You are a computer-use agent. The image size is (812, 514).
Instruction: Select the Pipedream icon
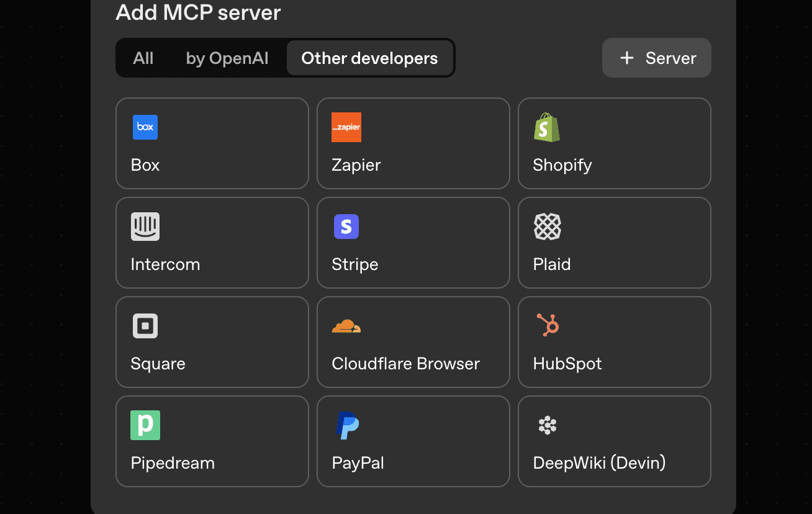click(145, 425)
